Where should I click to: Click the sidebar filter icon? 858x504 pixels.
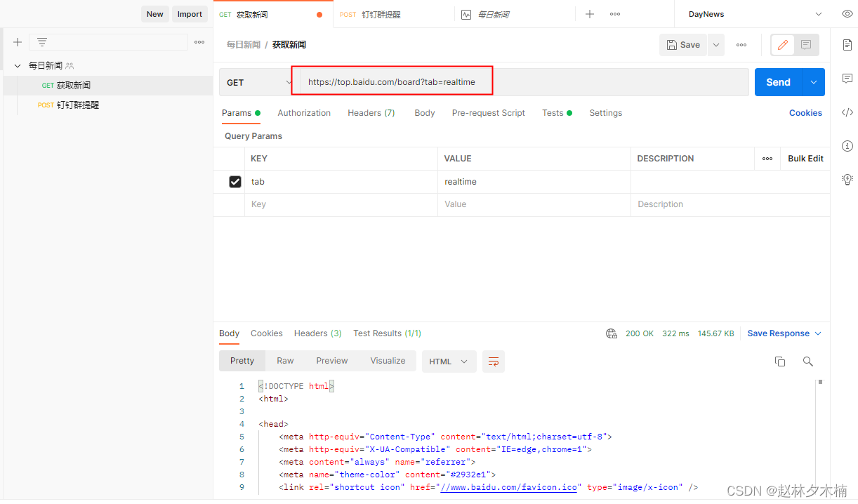[42, 42]
